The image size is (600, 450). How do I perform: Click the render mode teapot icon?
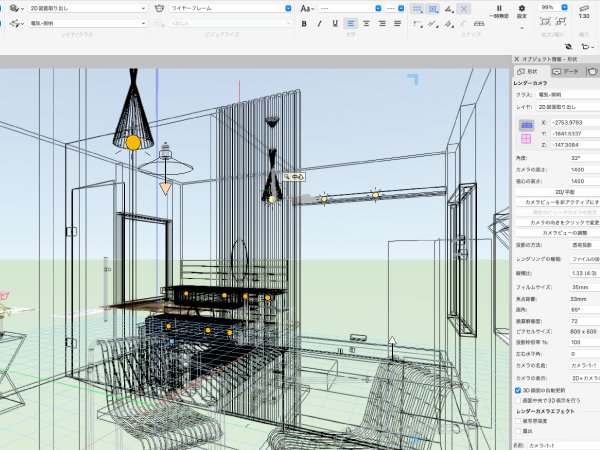[x=159, y=8]
